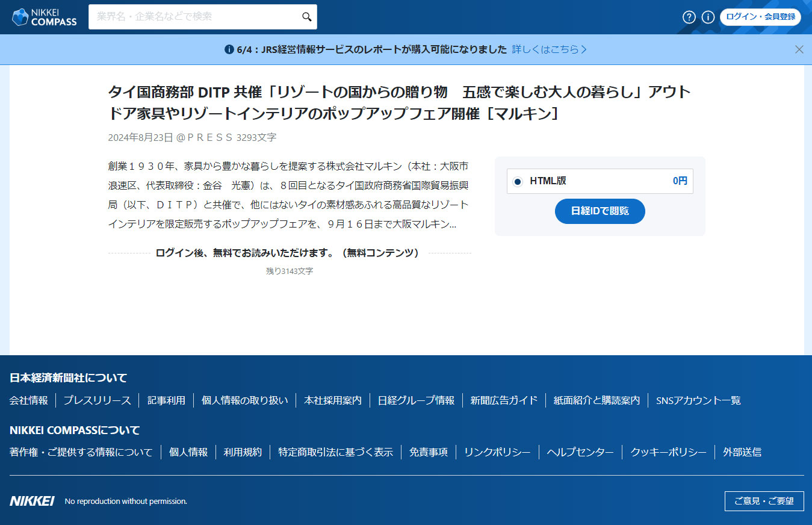
Task: Open the クッキーポリシー footer link
Action: (x=668, y=452)
